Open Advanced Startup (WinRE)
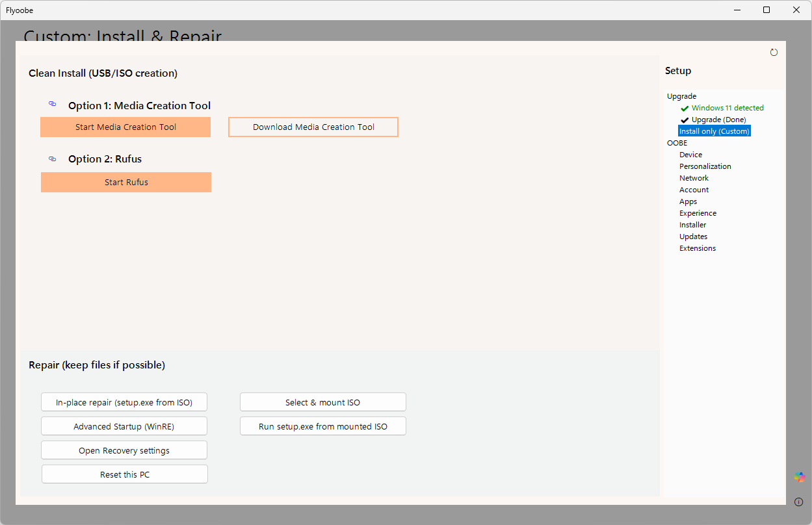 (x=124, y=427)
